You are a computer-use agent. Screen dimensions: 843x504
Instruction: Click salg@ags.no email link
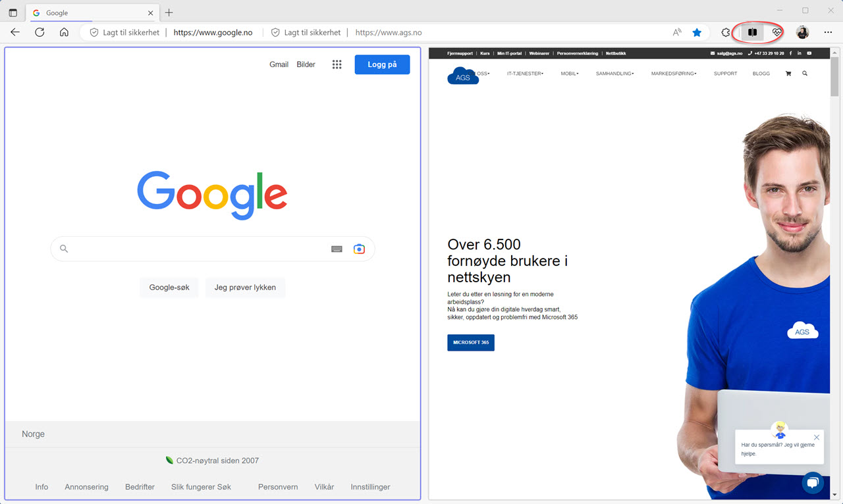tap(726, 53)
